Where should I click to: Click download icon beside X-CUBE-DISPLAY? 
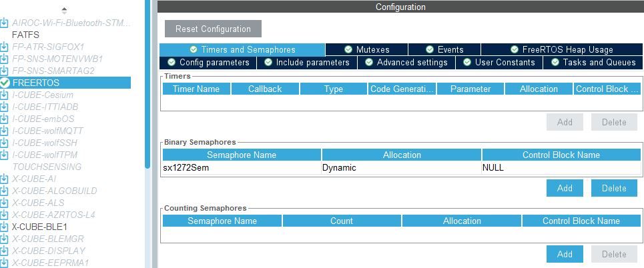point(5,251)
